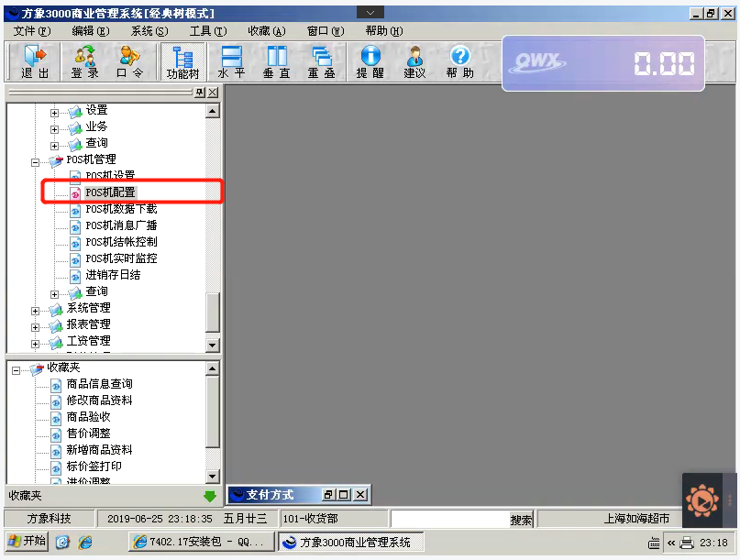Open the 登录 (Login) toolbar icon
Image resolution: width=740 pixels, height=560 pixels.
point(85,61)
